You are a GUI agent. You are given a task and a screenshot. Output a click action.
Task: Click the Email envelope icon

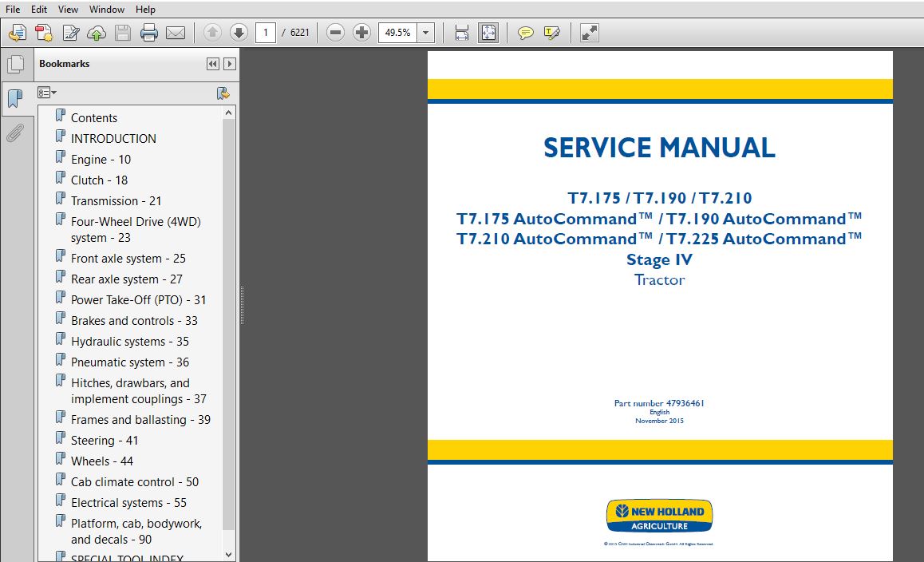(x=175, y=33)
